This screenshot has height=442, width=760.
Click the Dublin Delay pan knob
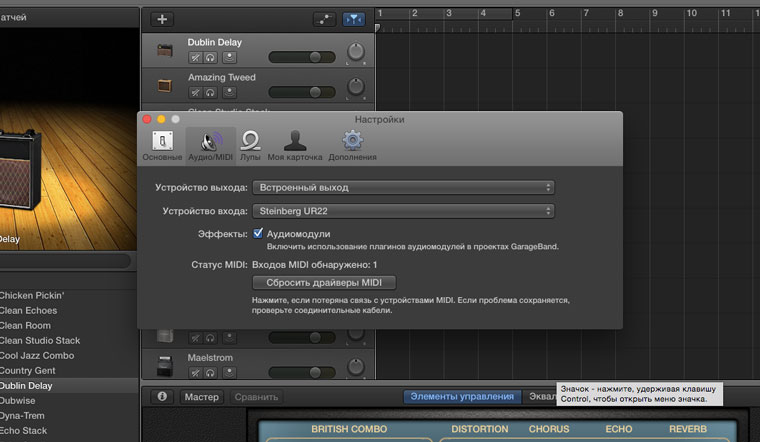pos(356,51)
